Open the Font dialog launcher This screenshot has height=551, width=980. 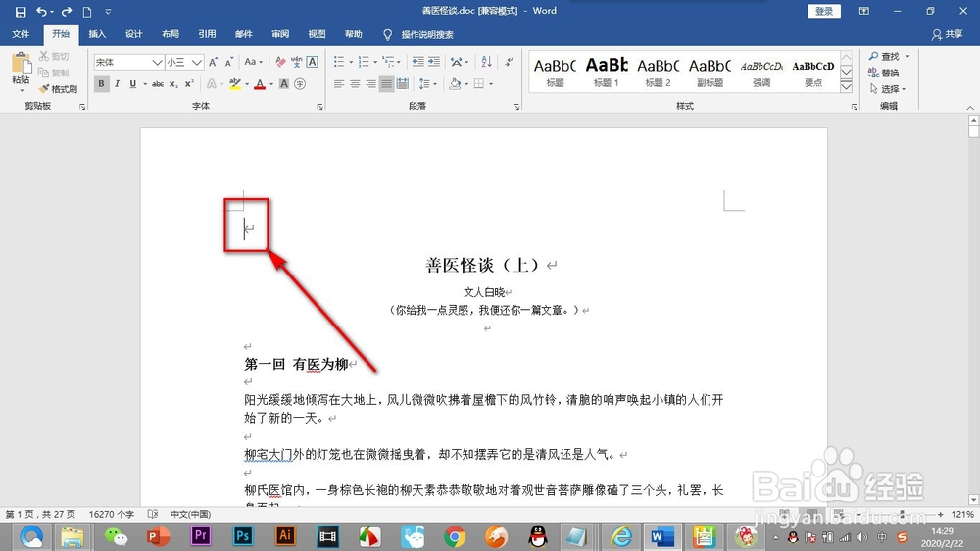click(319, 107)
